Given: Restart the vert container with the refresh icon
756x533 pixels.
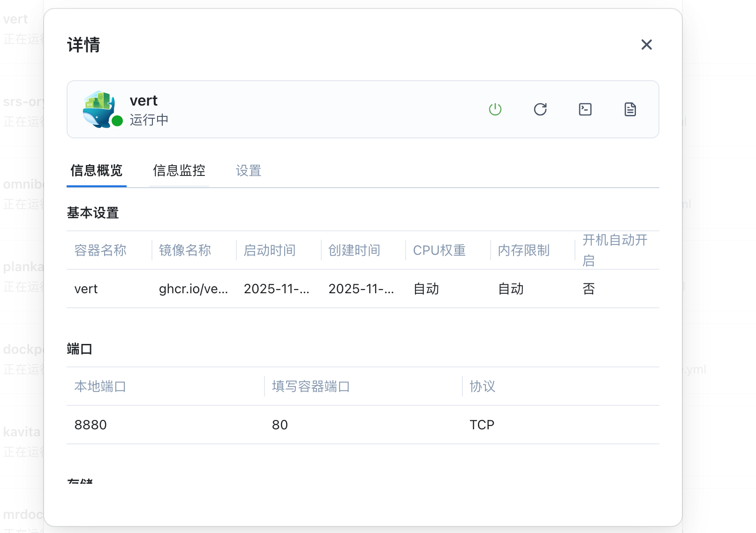Looking at the screenshot, I should point(540,109).
